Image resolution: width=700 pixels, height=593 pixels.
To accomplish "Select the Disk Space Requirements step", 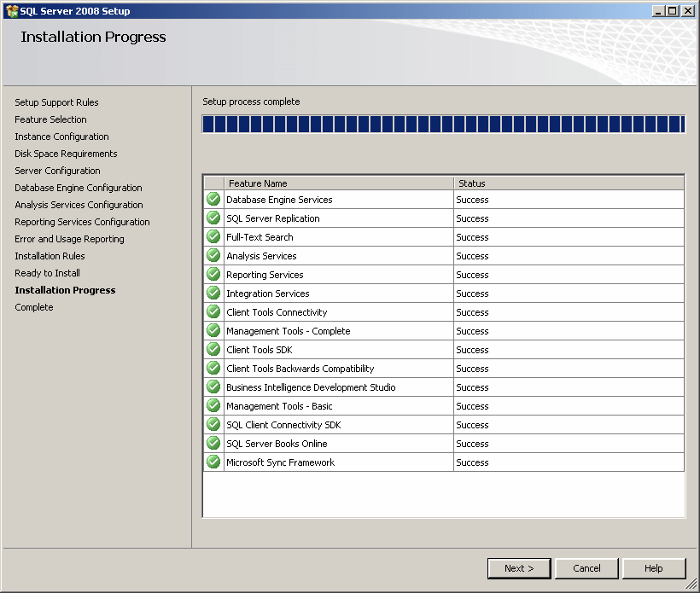I will tap(66, 154).
